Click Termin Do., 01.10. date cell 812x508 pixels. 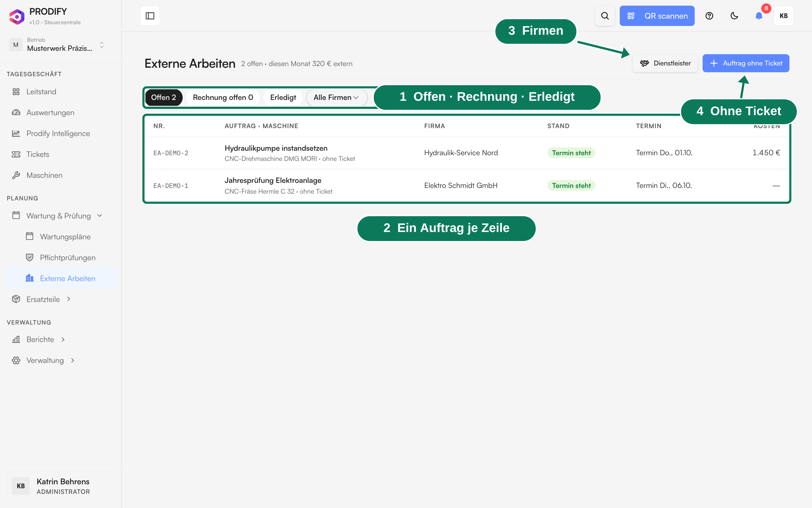(664, 153)
